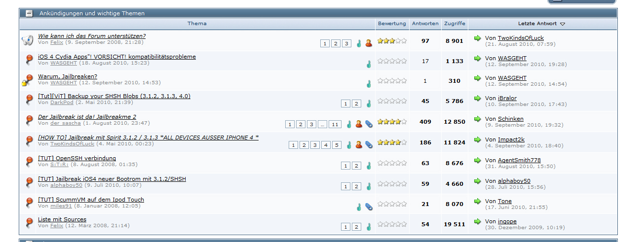Open iBralor's profile in last reply column
Image resolution: width=644 pixels, height=242 pixels.
pos(507,98)
